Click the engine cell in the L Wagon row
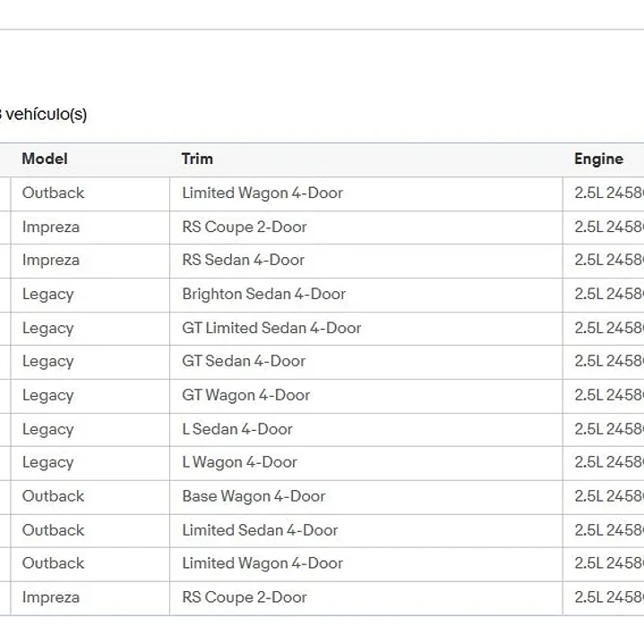This screenshot has width=644, height=644. pos(604,462)
